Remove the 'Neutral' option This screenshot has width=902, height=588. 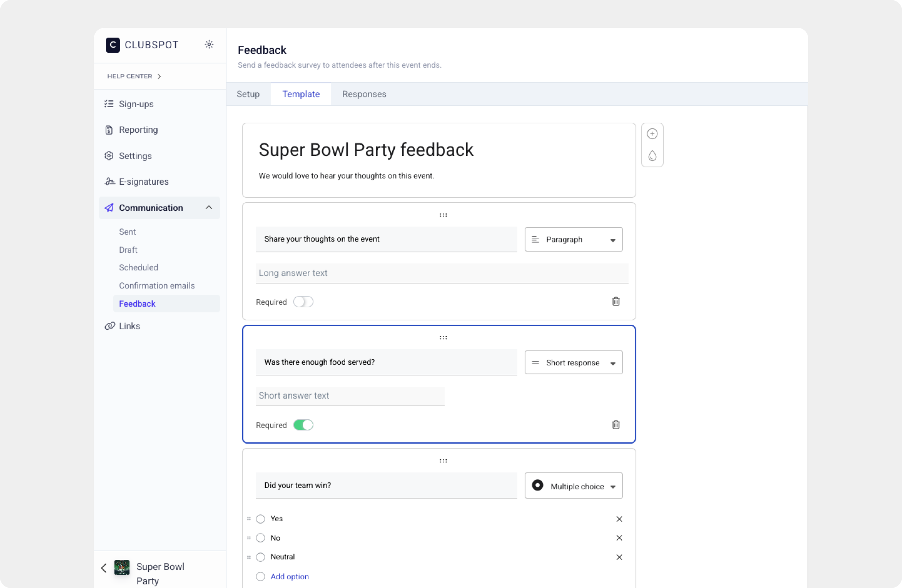(x=619, y=557)
